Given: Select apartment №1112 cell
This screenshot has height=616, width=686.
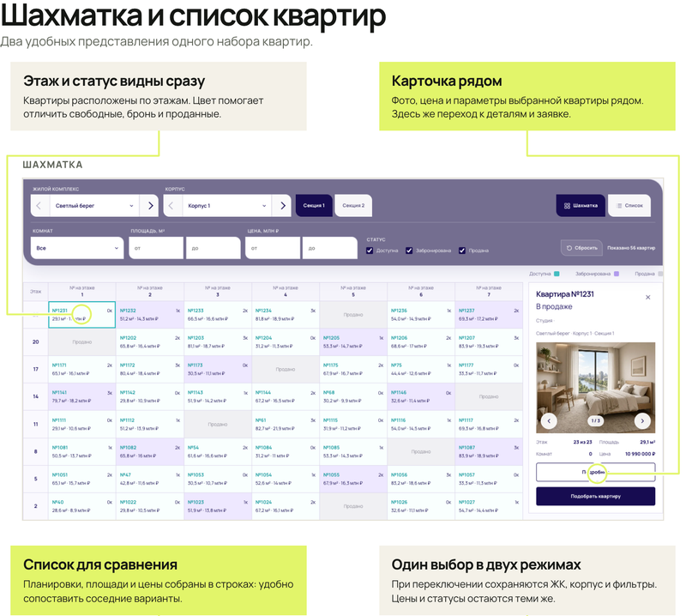Looking at the screenshot, I should pos(150,424).
